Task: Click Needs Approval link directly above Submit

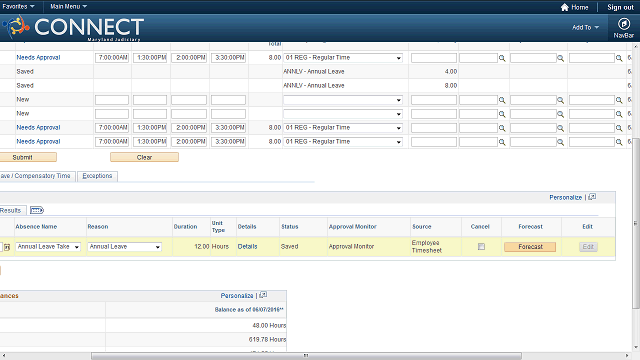Action: [38, 141]
